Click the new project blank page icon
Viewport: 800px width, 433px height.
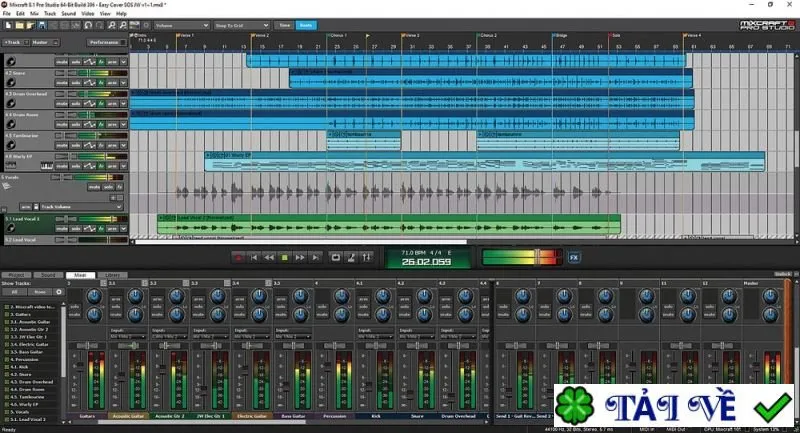(x=8, y=25)
